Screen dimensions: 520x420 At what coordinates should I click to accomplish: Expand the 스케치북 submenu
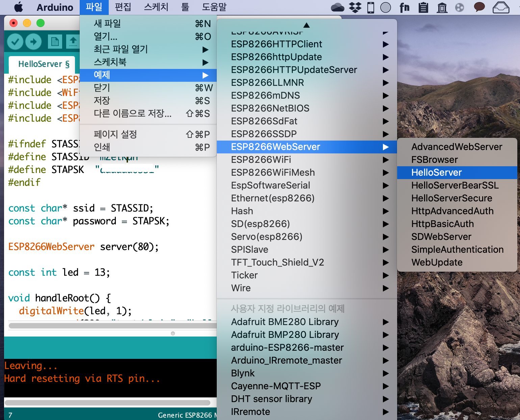148,62
